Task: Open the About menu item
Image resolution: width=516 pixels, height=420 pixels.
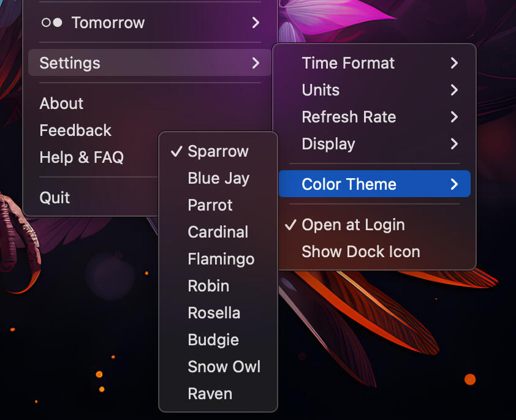Action: (x=61, y=103)
